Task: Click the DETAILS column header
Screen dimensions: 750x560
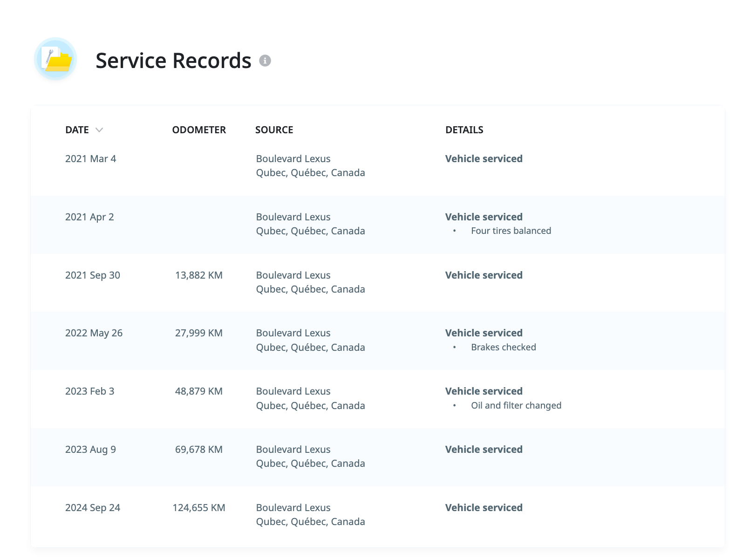Action: coord(464,130)
